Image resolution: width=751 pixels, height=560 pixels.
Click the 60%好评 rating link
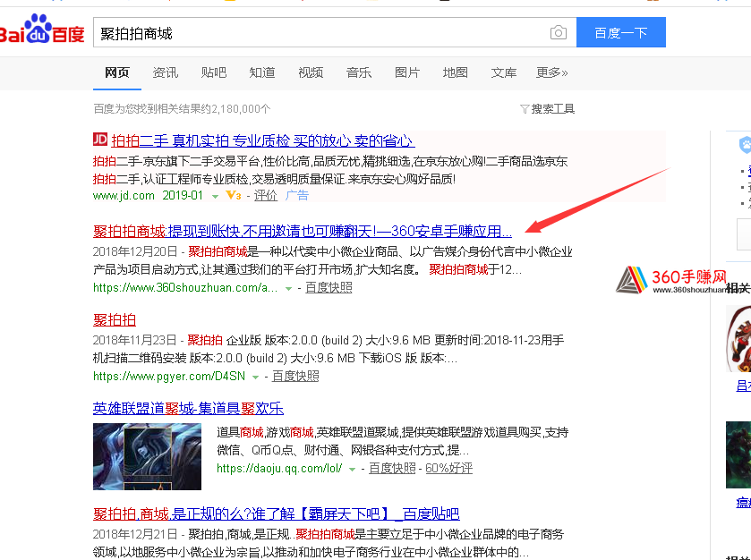click(x=448, y=468)
